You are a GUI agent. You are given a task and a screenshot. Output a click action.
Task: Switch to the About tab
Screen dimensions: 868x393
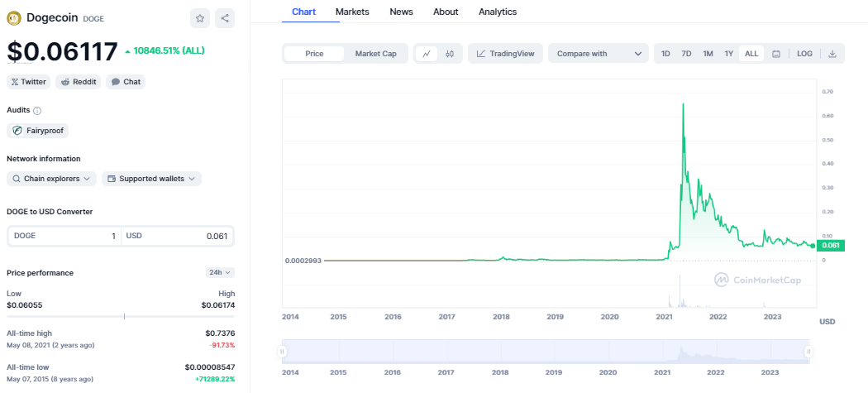point(446,12)
